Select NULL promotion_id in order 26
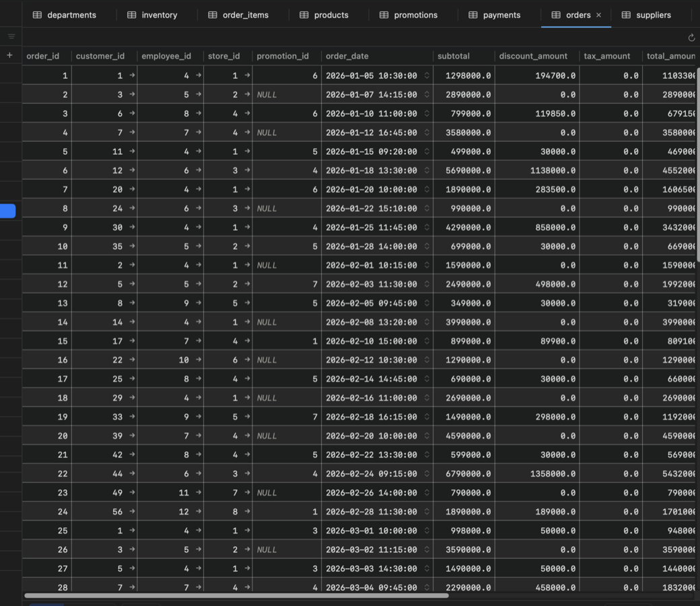 pyautogui.click(x=287, y=549)
